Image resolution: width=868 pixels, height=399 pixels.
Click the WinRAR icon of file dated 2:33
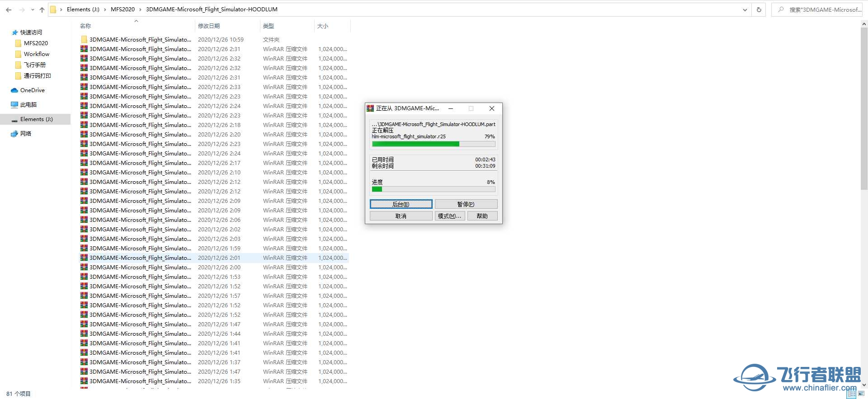click(84, 87)
